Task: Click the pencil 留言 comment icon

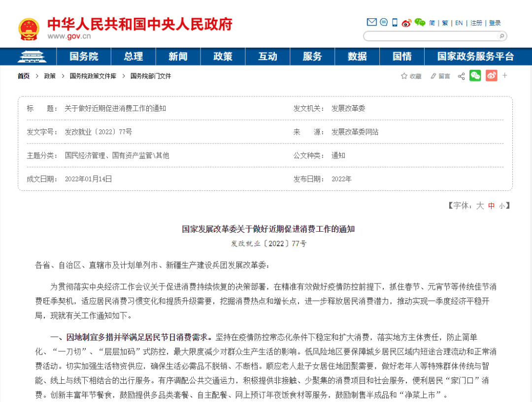Action: point(433,76)
